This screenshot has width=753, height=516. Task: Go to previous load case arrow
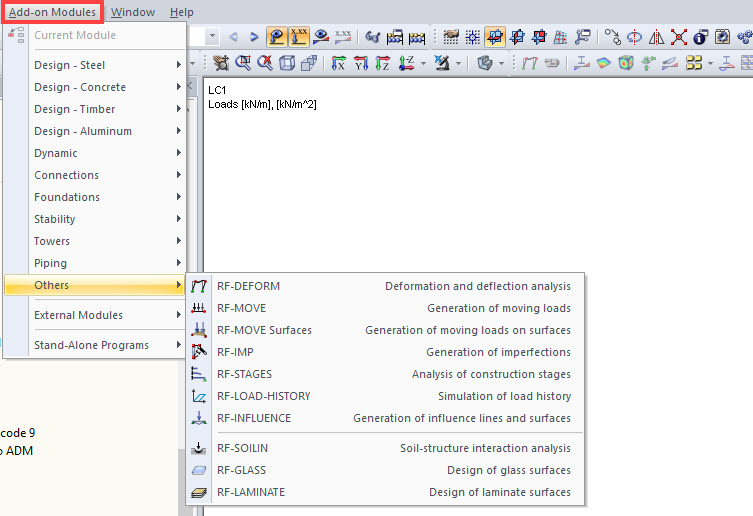(233, 37)
